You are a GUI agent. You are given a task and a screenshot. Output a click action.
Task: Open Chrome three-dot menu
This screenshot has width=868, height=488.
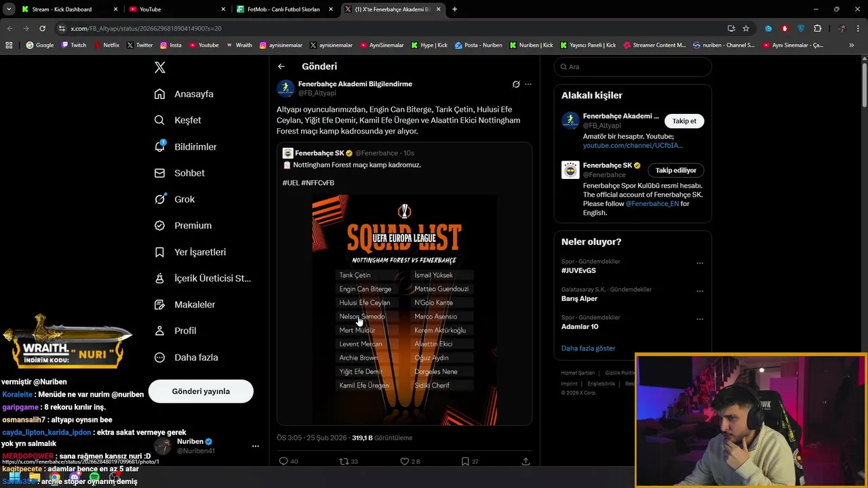click(858, 28)
